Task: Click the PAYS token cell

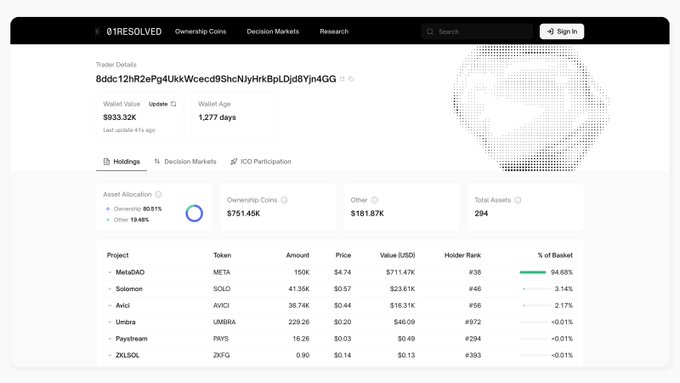Action: (x=221, y=339)
